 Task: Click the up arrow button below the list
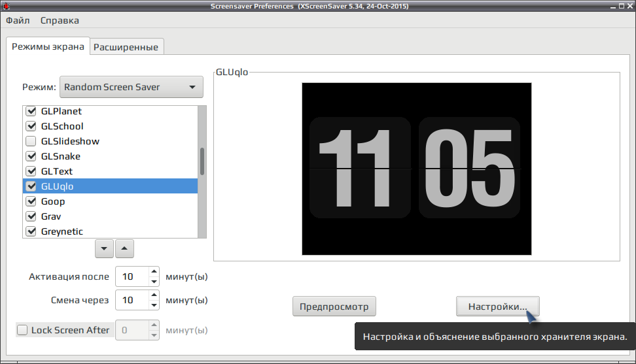(x=124, y=248)
